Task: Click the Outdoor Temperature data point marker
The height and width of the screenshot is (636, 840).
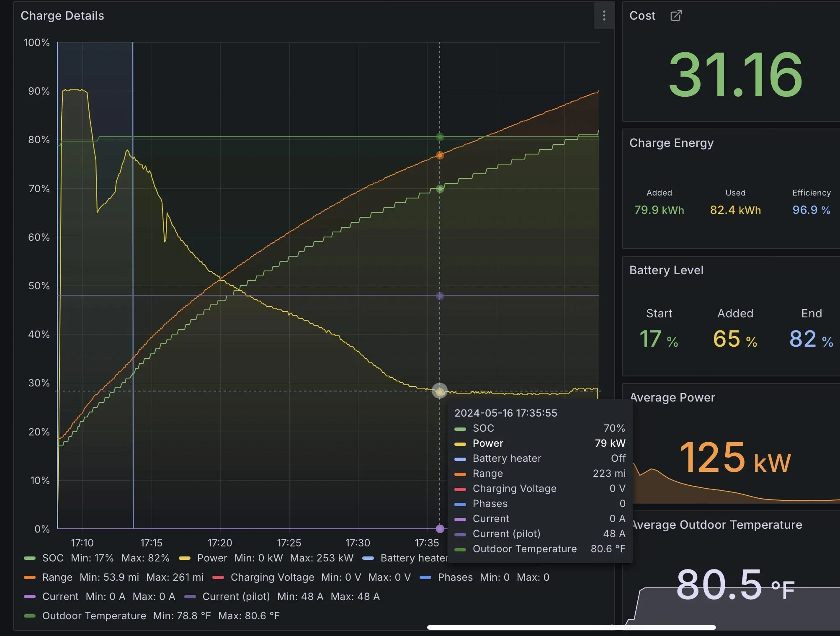Action: coord(440,137)
